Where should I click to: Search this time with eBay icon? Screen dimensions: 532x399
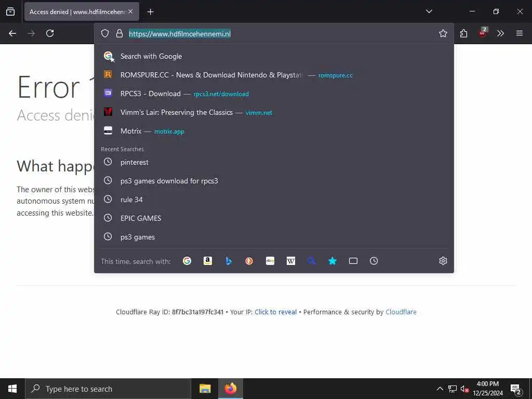coord(270,261)
